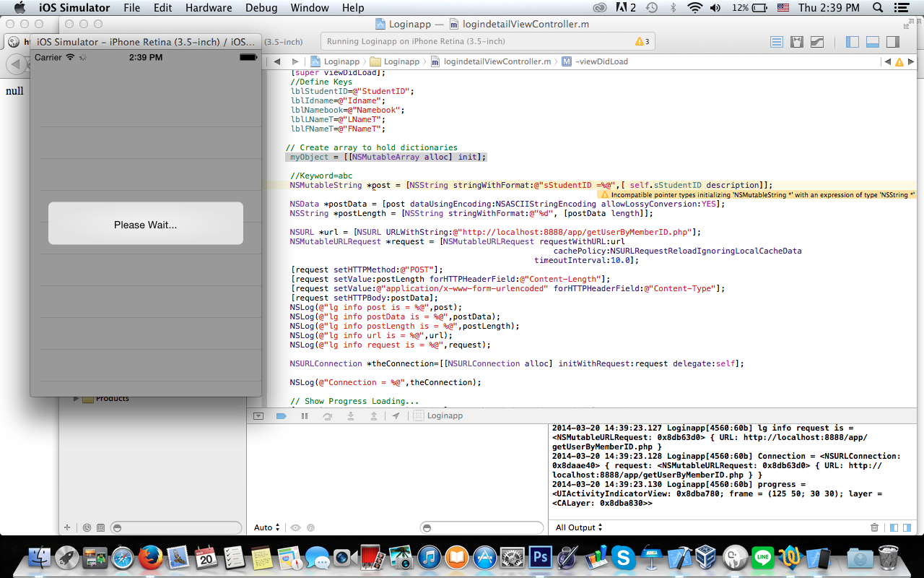The width and height of the screenshot is (924, 578).
Task: Click the Step Over debug button
Action: tap(327, 416)
